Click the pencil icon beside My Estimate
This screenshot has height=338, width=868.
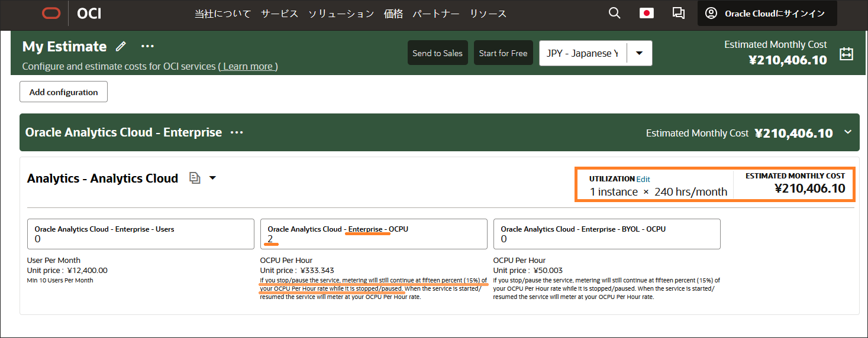[121, 46]
